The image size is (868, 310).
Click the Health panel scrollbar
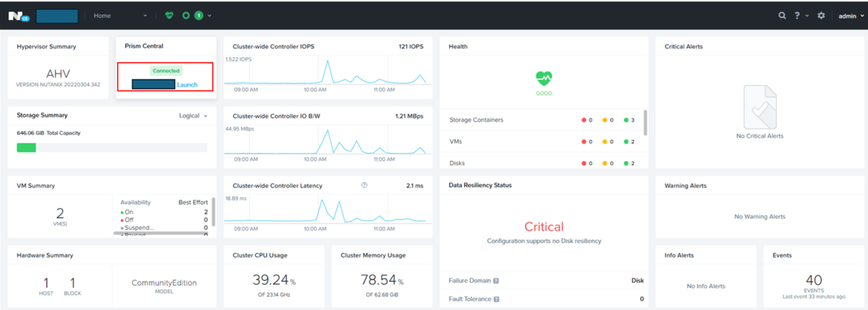click(644, 123)
